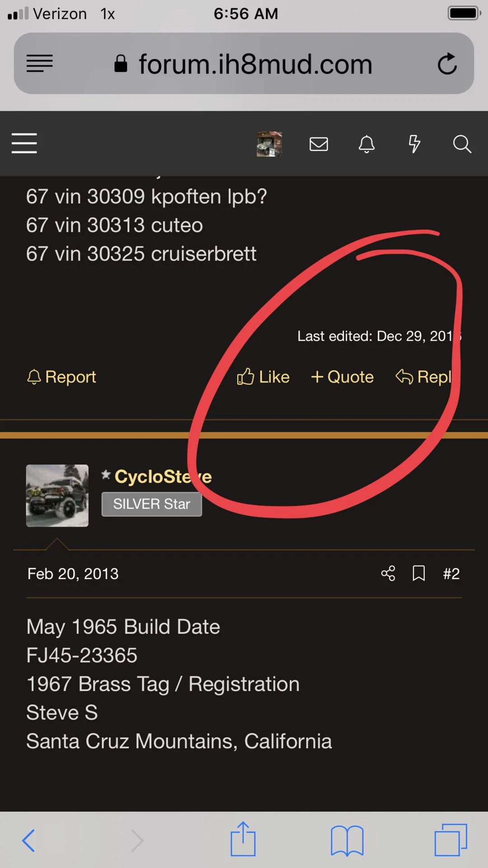Go back with Safari back arrow
Viewport: 488px width, 868px height.
pyautogui.click(x=28, y=840)
